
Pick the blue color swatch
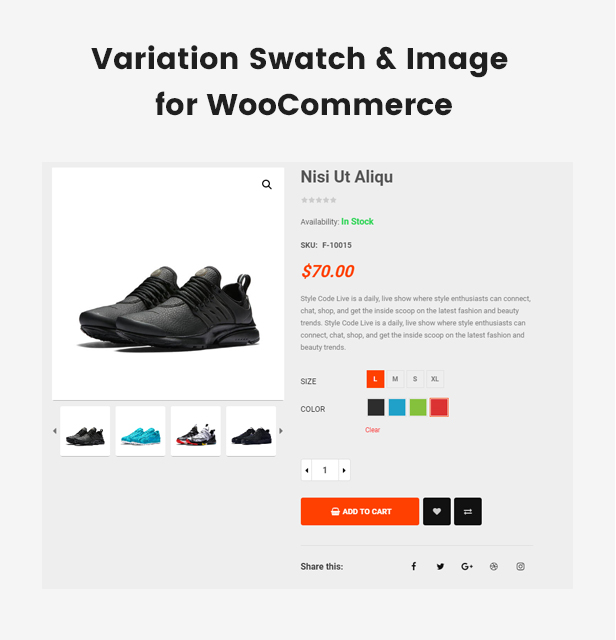click(x=398, y=407)
